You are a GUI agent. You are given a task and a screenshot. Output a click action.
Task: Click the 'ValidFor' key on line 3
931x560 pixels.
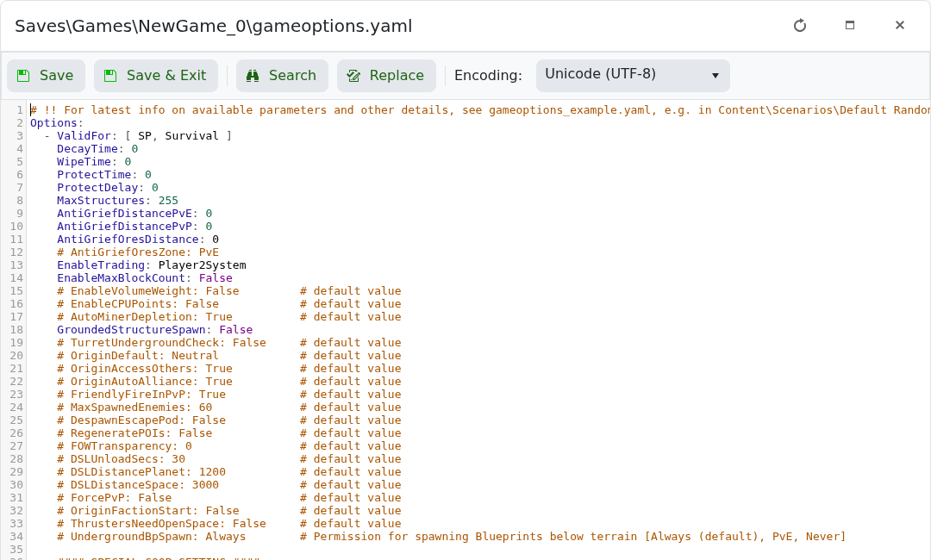tap(84, 136)
